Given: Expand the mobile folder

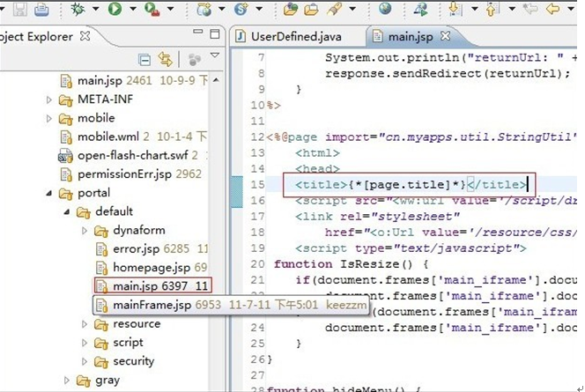Looking at the screenshot, I should [x=48, y=118].
